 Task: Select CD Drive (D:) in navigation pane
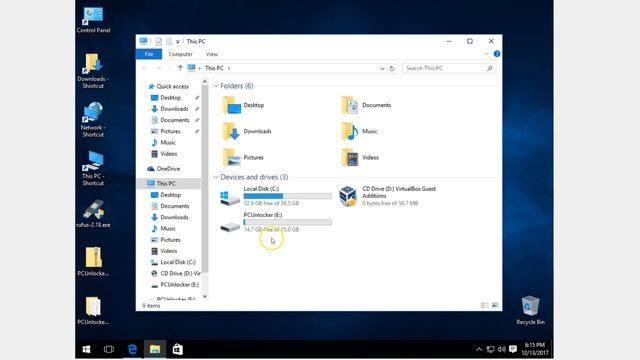(x=176, y=273)
